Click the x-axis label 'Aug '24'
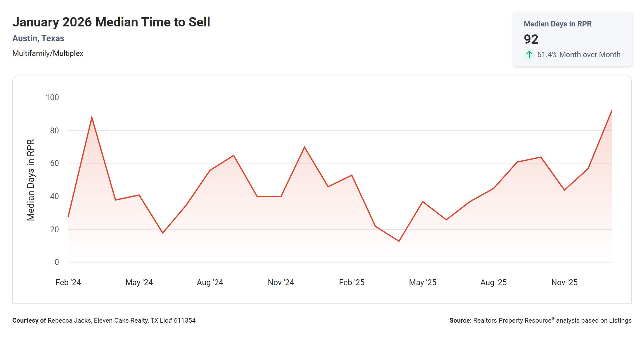 click(210, 282)
